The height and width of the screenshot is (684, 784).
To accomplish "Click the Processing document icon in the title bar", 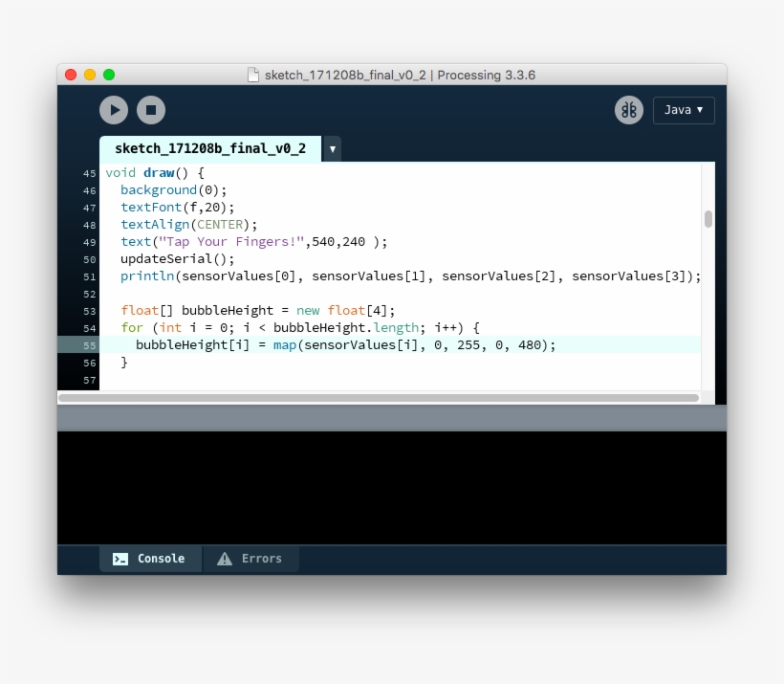I will 252,74.
